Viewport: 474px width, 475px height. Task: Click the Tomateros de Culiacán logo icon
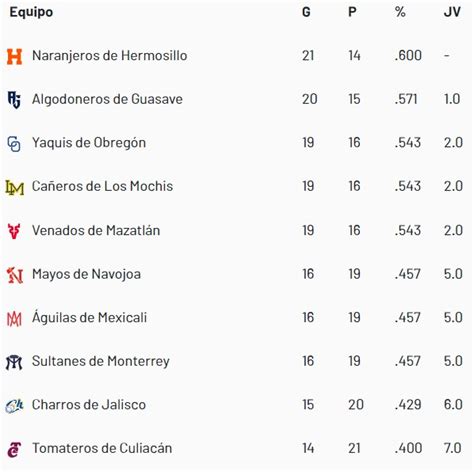(14, 450)
